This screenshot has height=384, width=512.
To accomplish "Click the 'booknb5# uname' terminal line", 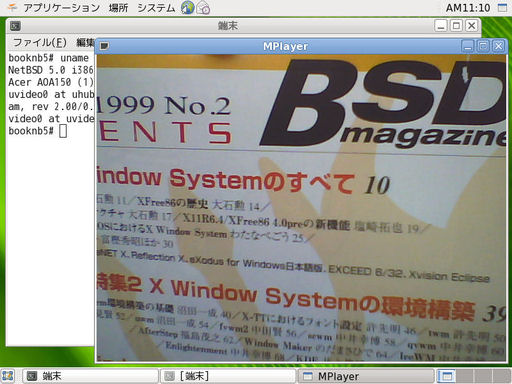I will pyautogui.click(x=49, y=58).
